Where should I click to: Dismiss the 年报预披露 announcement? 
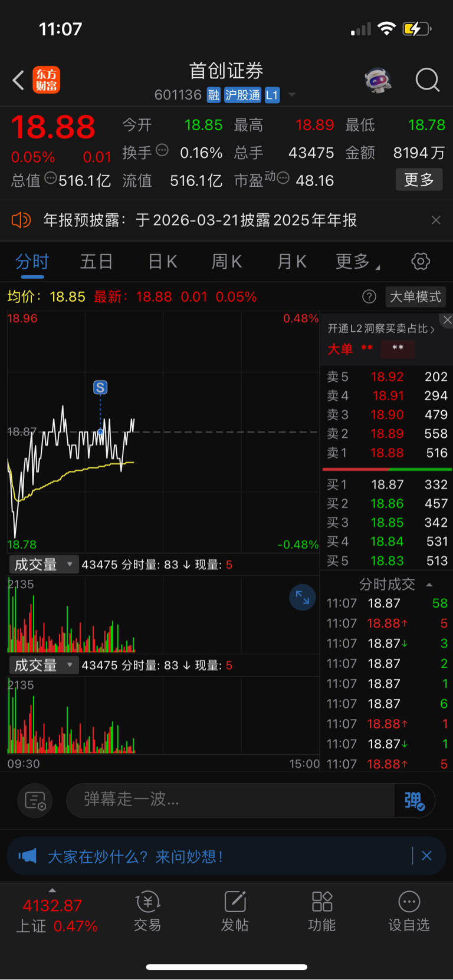coord(436,220)
